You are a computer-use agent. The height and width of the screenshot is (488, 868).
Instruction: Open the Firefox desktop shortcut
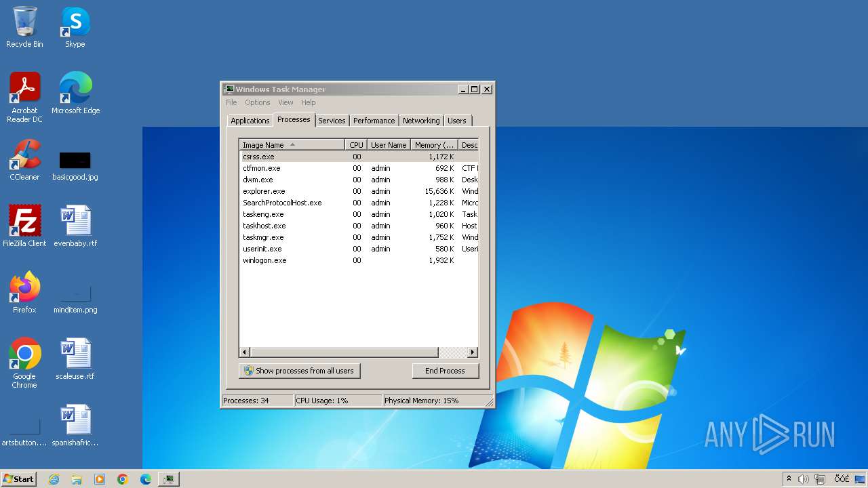click(24, 293)
